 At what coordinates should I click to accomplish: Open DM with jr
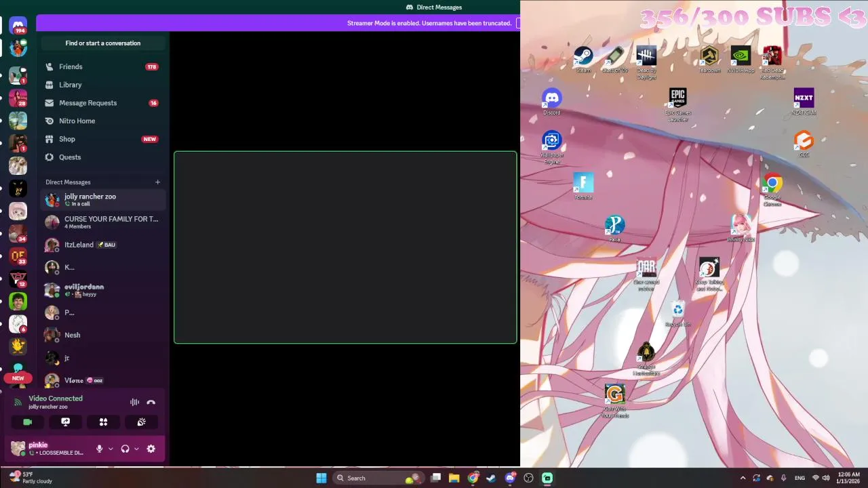pyautogui.click(x=103, y=358)
